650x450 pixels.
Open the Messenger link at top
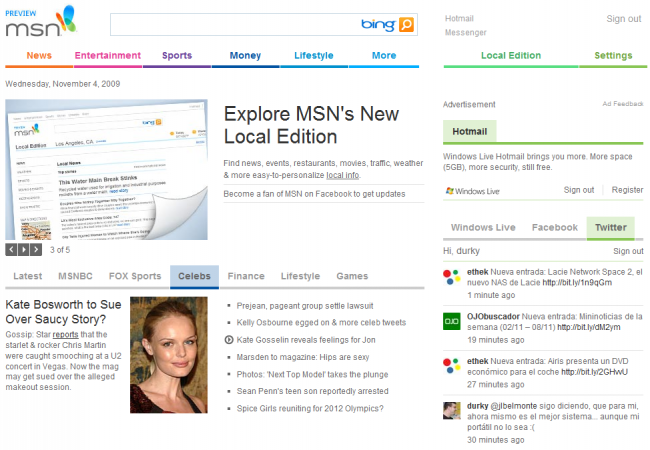point(466,32)
